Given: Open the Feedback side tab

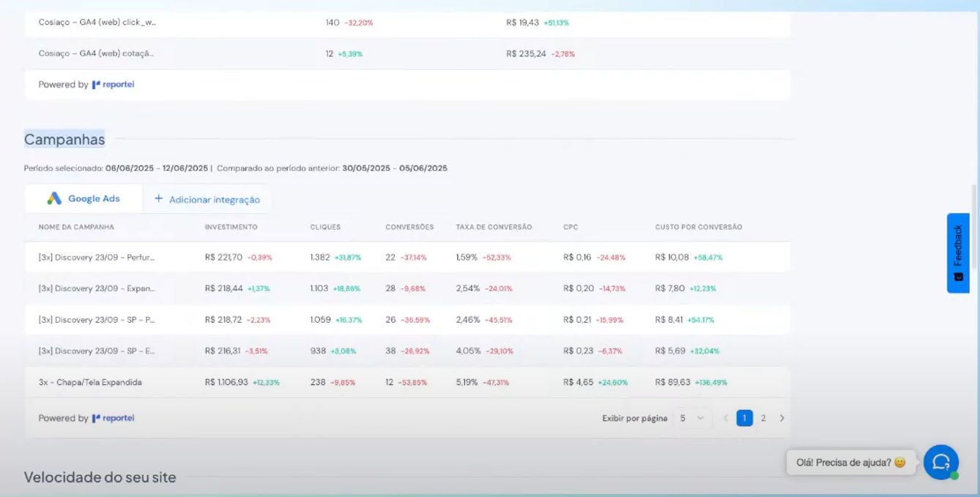Looking at the screenshot, I should pos(957,253).
